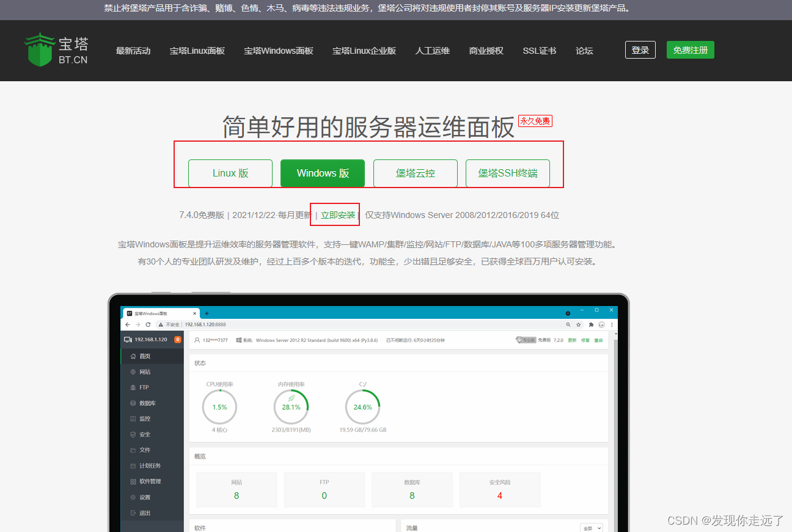Click the 退出 logout icon in preview sidebar
792x532 pixels.
[x=133, y=513]
